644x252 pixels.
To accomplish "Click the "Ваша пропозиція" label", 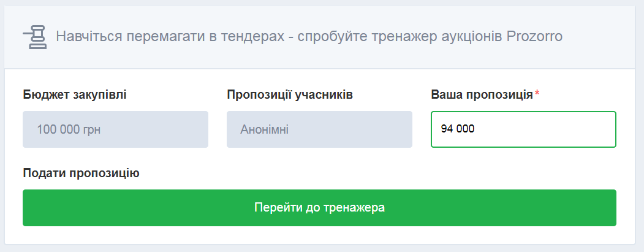I will (482, 95).
